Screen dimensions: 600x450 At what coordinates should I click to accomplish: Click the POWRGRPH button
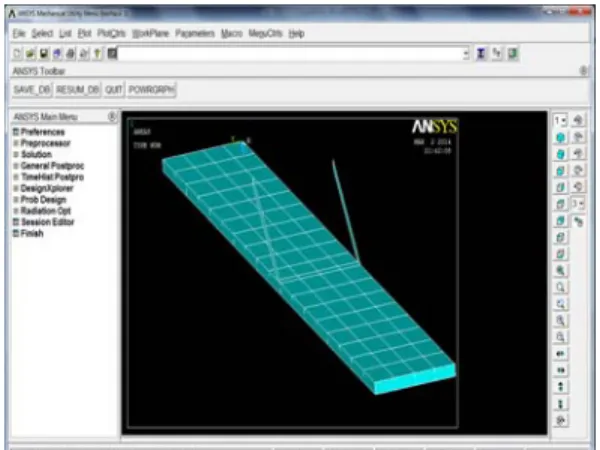[x=152, y=90]
